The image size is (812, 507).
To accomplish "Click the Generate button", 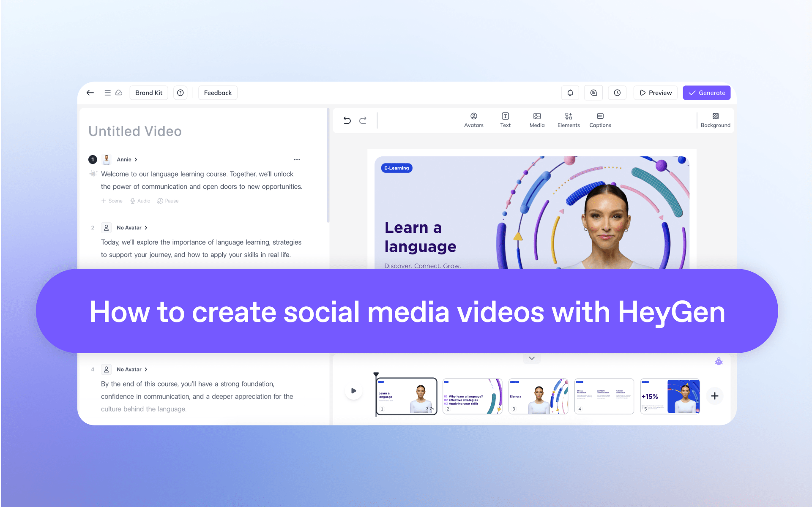I will coord(707,93).
